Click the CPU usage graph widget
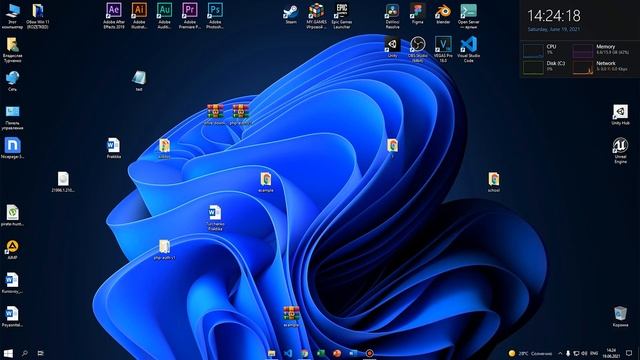This screenshot has width=640, height=360. tap(533, 51)
